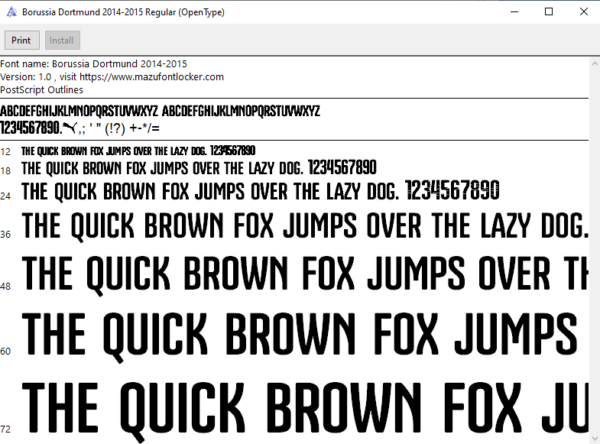Click the scrollbar down arrow

coord(595,438)
